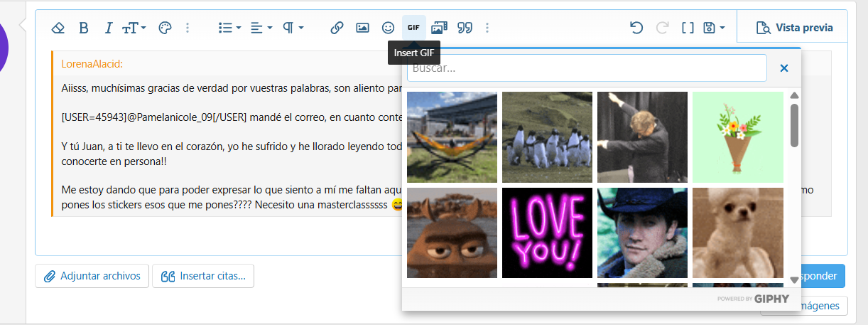Click the Insertar citas button
Screen dimensions: 868x325
203,276
